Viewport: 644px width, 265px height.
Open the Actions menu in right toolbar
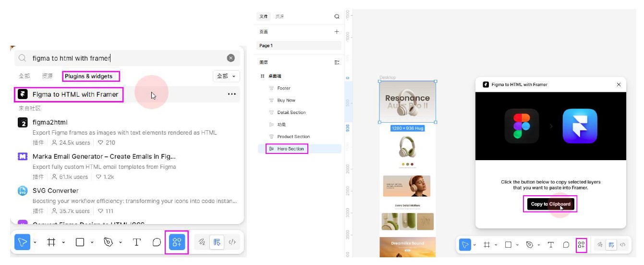click(581, 245)
